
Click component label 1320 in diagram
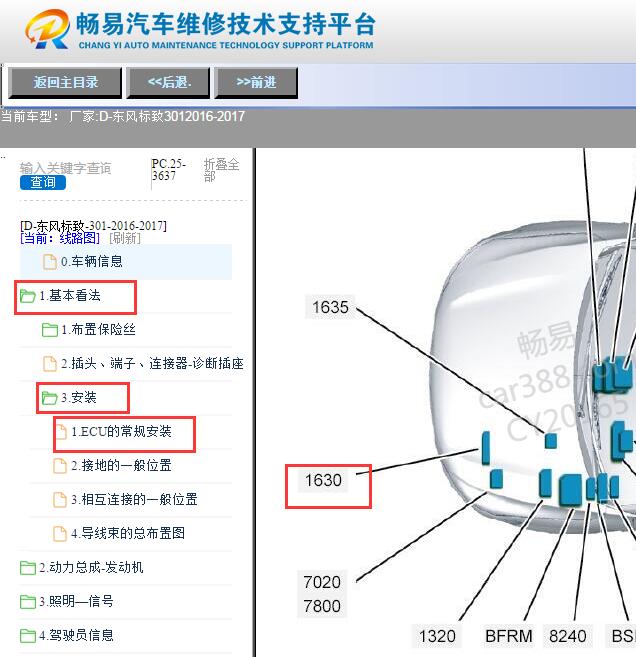437,636
